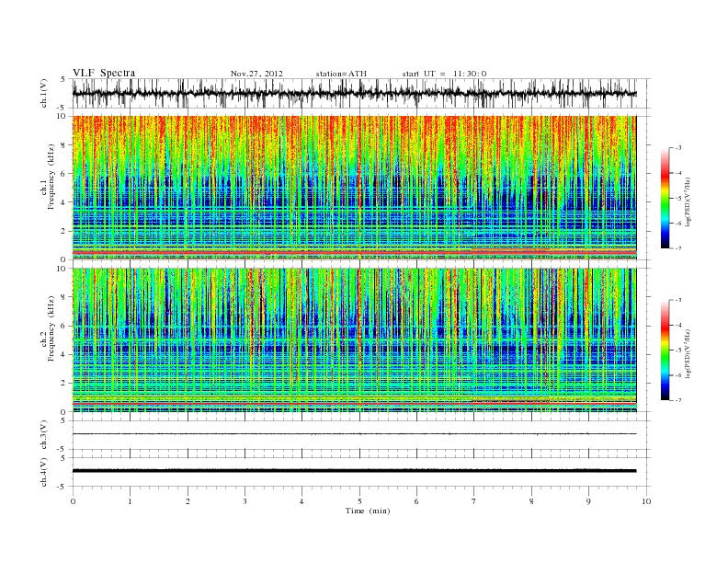
Task: Click the '0' tick on the time axis
Action: (x=73, y=501)
